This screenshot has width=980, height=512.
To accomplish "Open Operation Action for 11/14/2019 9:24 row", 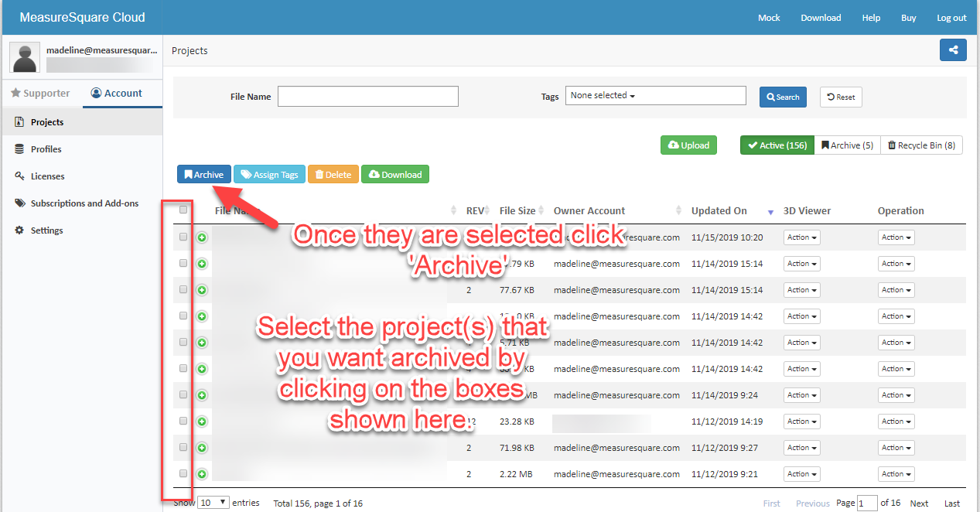I will coord(896,395).
